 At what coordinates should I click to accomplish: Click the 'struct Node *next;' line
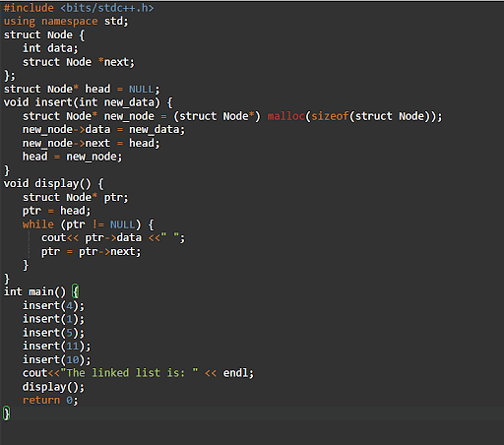click(x=79, y=62)
